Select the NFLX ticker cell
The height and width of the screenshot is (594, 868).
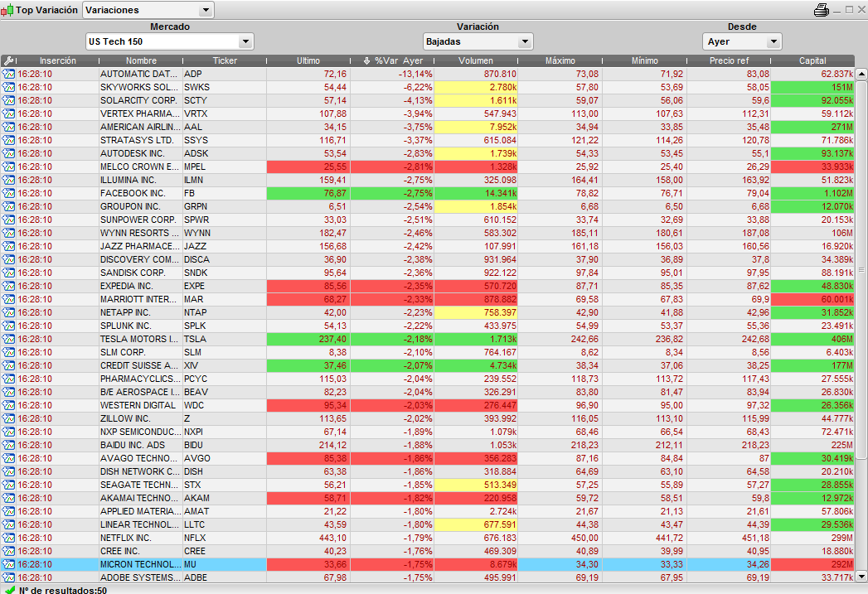point(225,538)
